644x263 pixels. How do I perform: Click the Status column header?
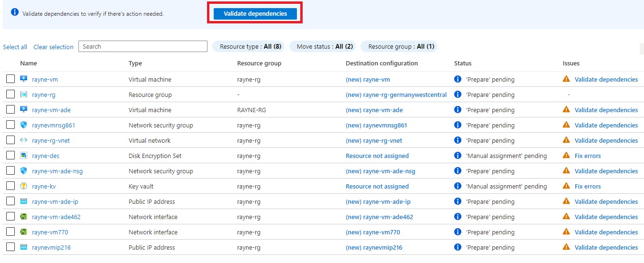pyautogui.click(x=463, y=63)
